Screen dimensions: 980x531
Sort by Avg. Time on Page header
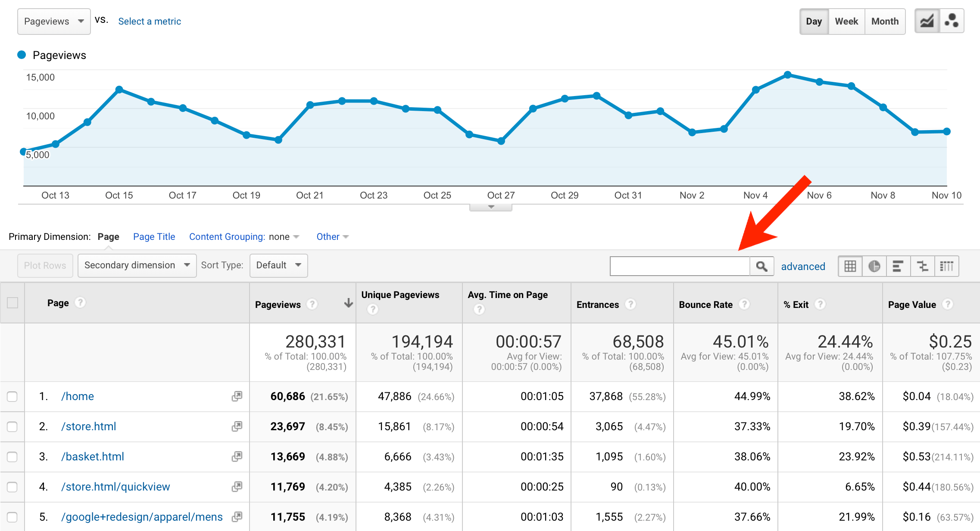coord(508,295)
